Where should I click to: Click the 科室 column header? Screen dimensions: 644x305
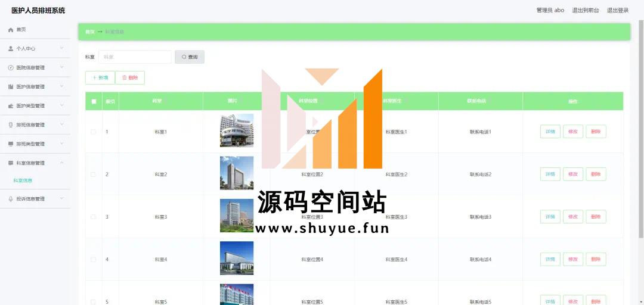coord(160,101)
